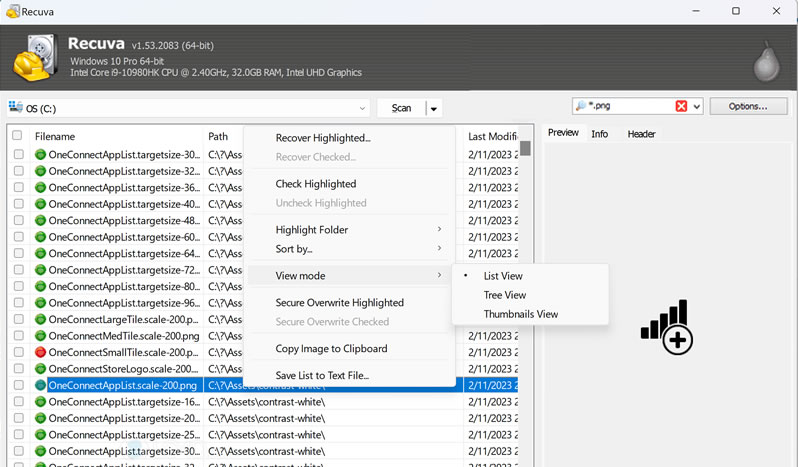Select the OneConnectAppList.targetsize-60 filename
This screenshot has height=467, width=798.
click(124, 237)
